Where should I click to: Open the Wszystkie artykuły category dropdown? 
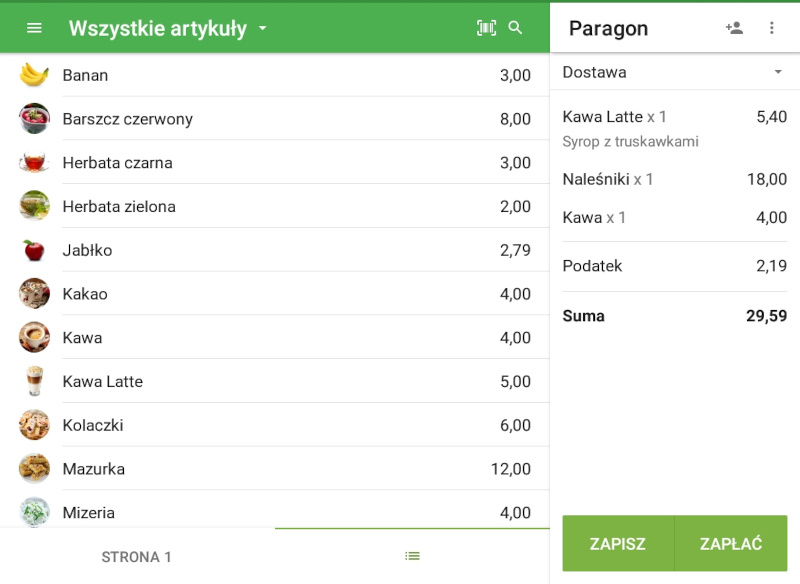(165, 27)
